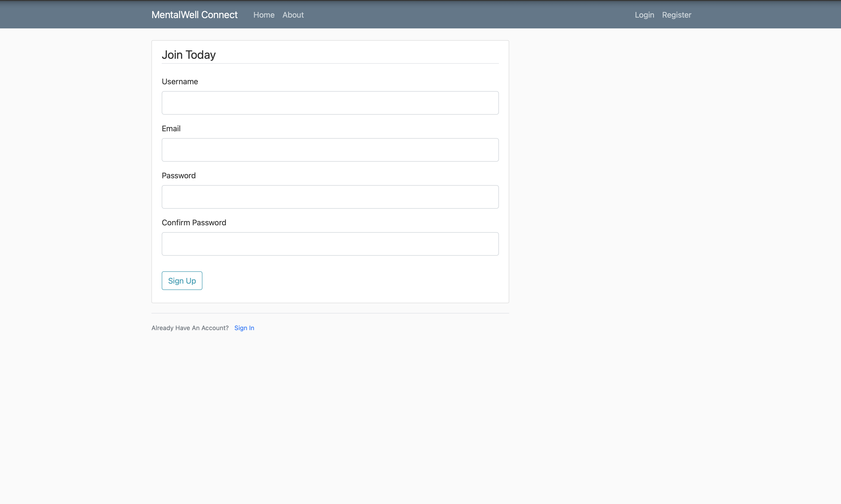This screenshot has width=841, height=504.
Task: Click the MentalWell Connect brand logo
Action: [194, 15]
